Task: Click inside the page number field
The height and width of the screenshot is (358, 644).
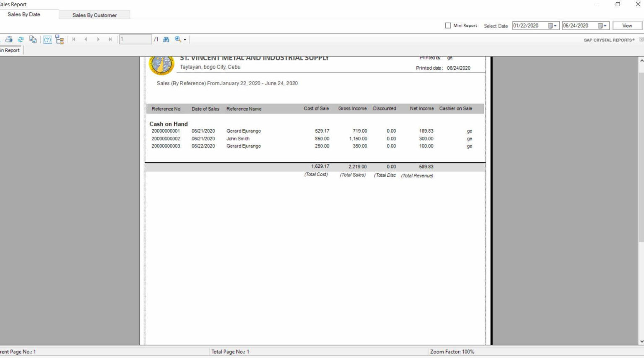Action: click(x=134, y=39)
